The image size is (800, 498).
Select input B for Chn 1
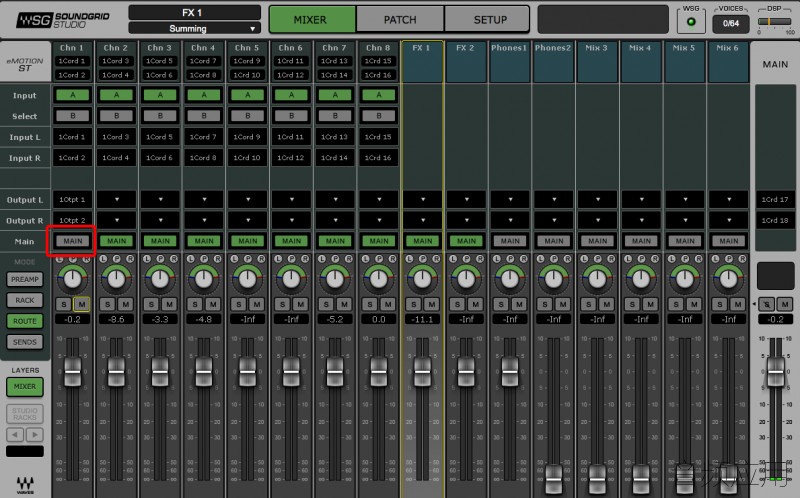72,116
